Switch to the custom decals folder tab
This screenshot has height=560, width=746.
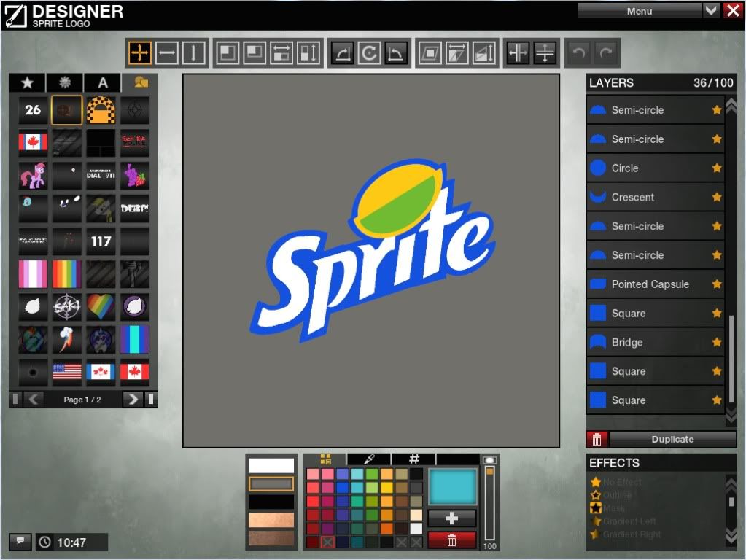pyautogui.click(x=140, y=83)
